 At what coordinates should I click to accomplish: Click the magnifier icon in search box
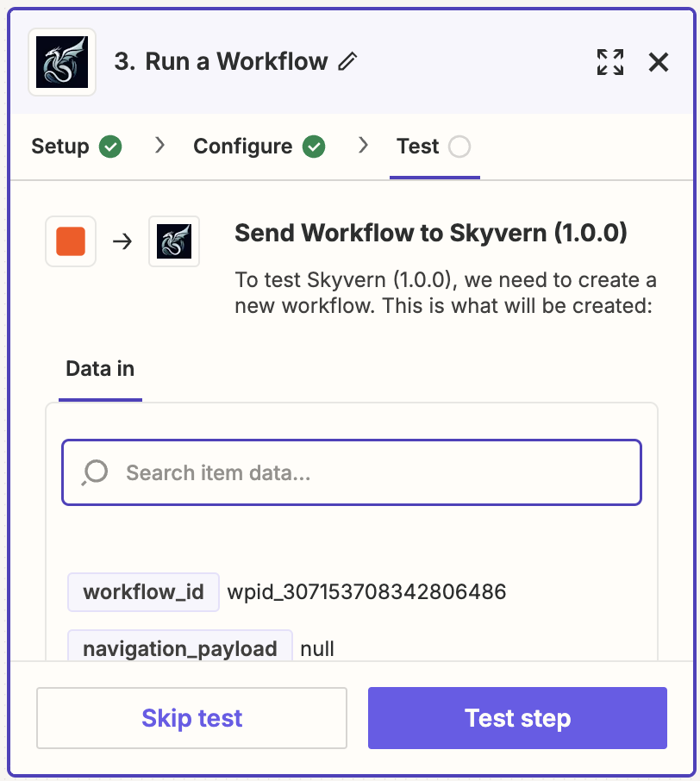point(94,472)
